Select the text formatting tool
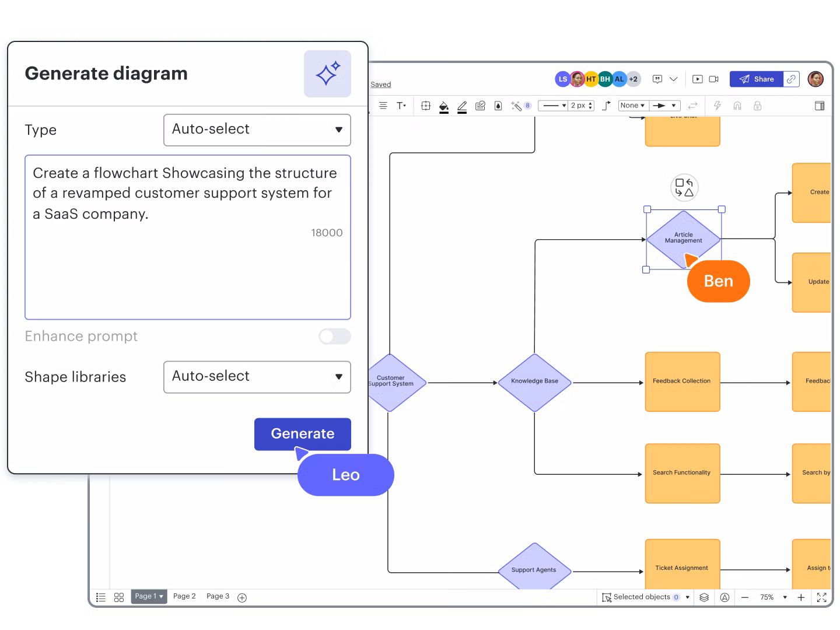 [x=401, y=106]
